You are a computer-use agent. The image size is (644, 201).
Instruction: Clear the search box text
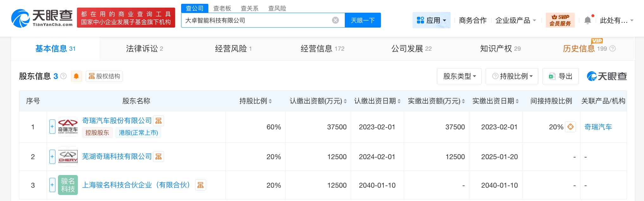pyautogui.click(x=335, y=20)
